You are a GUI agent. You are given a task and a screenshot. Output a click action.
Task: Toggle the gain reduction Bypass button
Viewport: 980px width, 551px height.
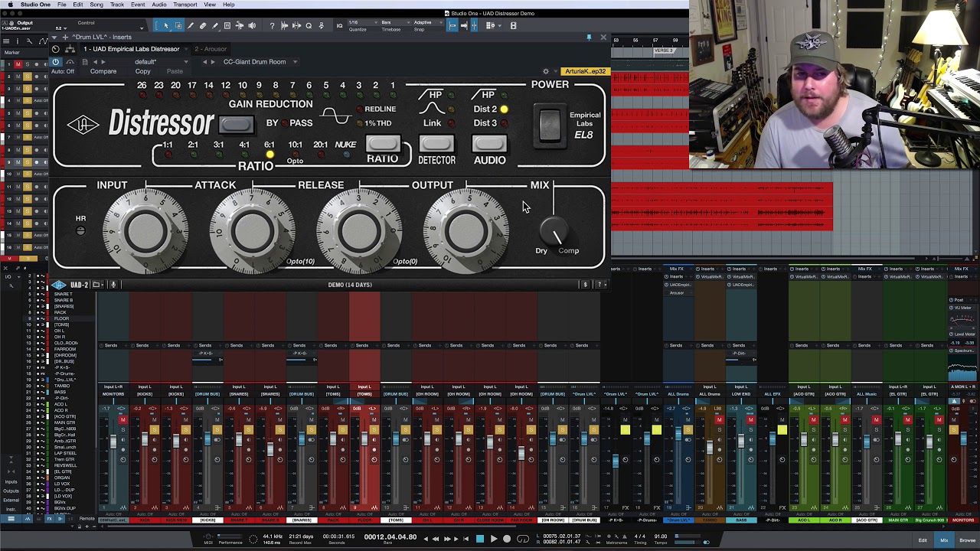236,123
